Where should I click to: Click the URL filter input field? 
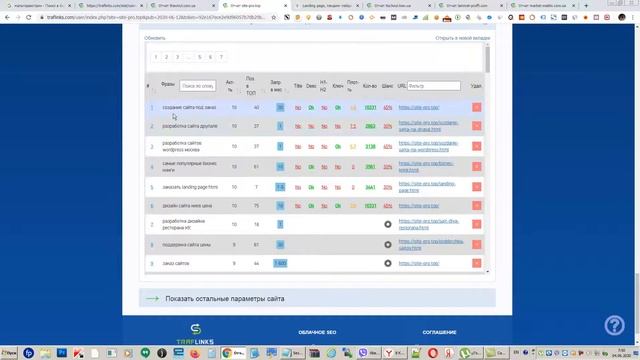[x=433, y=86]
